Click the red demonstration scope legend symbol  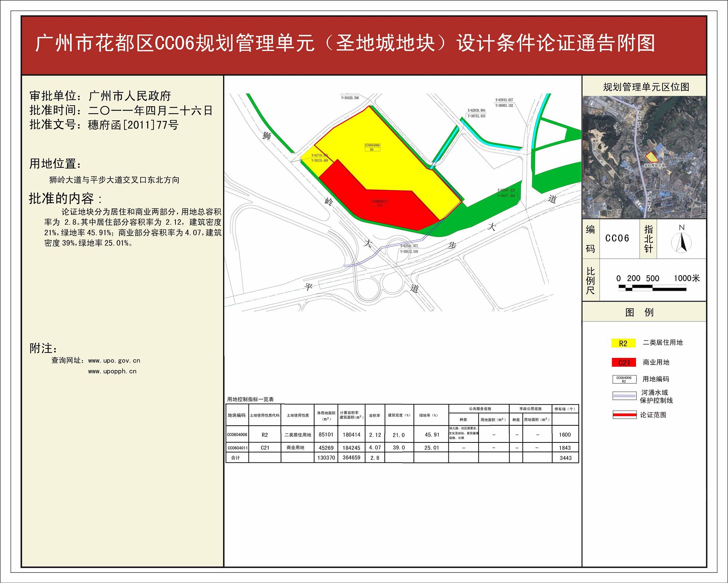click(x=624, y=415)
